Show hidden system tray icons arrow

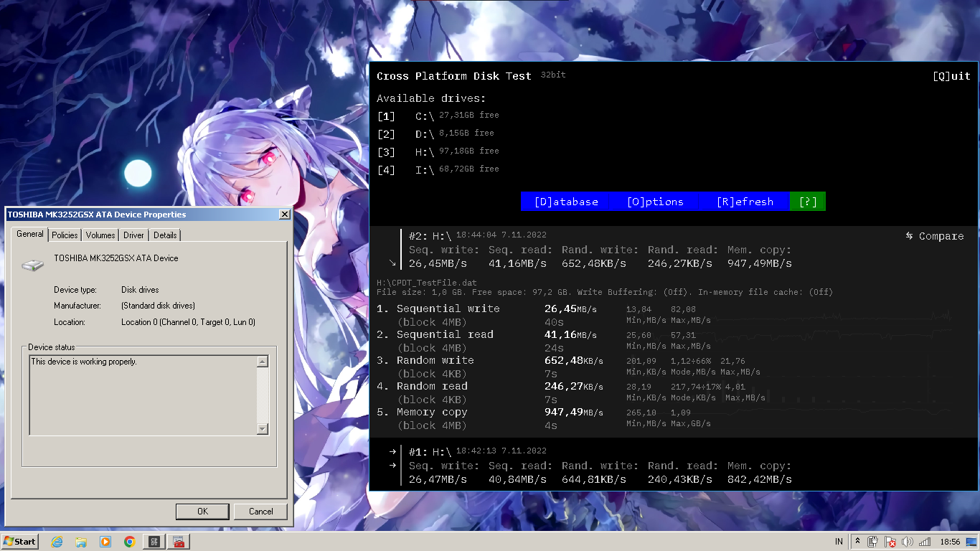[857, 542]
